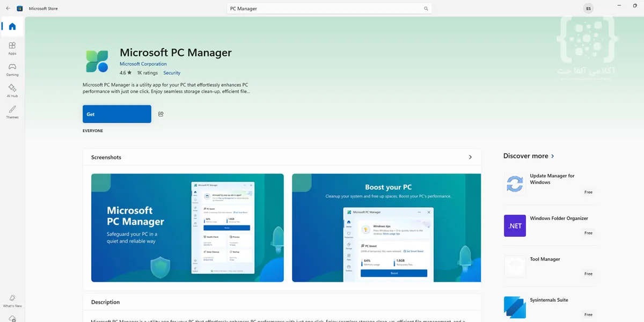Viewport: 644px width, 322px height.
Task: Click the Microsoft PC Manager title heading
Action: pyautogui.click(x=175, y=53)
